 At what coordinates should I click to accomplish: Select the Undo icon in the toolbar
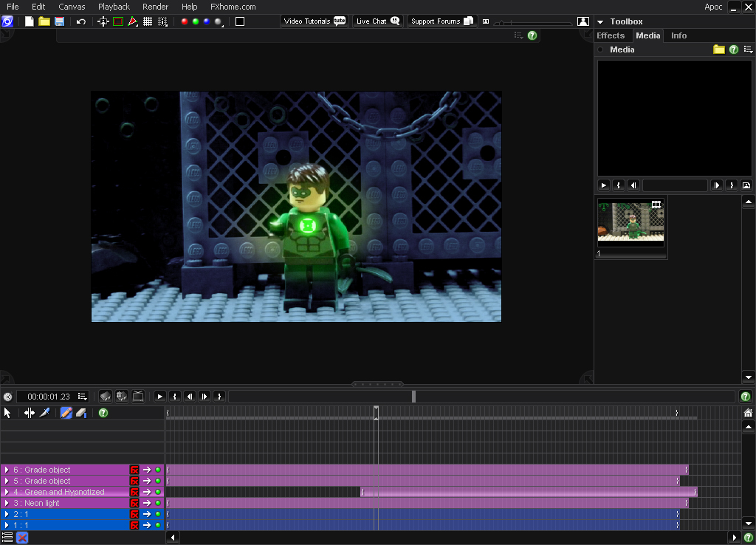coord(80,22)
